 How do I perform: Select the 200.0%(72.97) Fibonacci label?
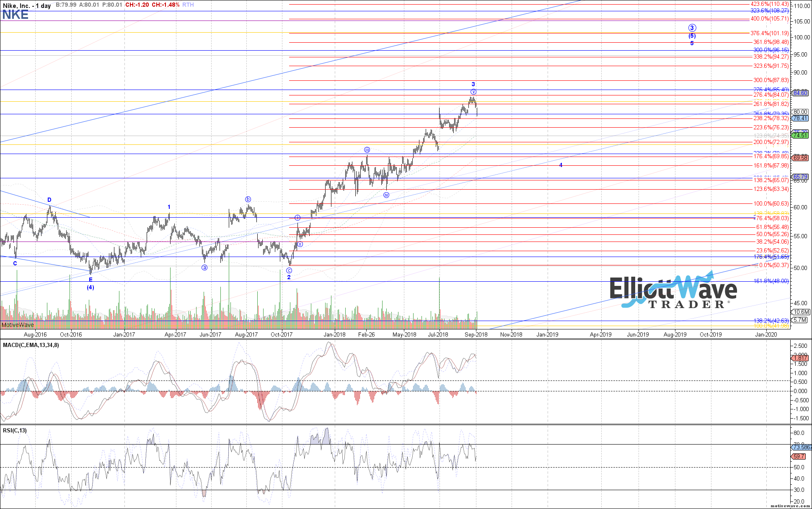(771, 142)
